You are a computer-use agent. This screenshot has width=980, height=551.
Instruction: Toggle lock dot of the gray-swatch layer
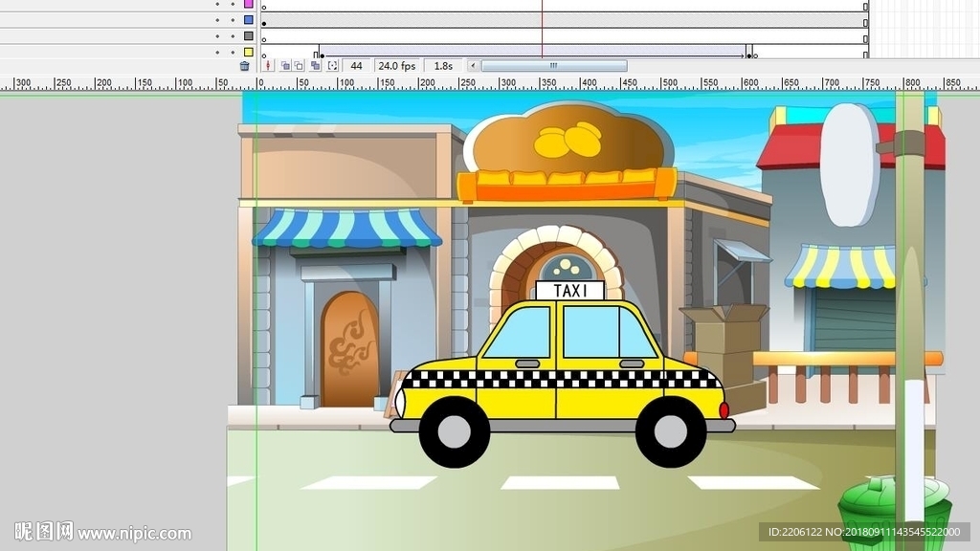pos(233,36)
